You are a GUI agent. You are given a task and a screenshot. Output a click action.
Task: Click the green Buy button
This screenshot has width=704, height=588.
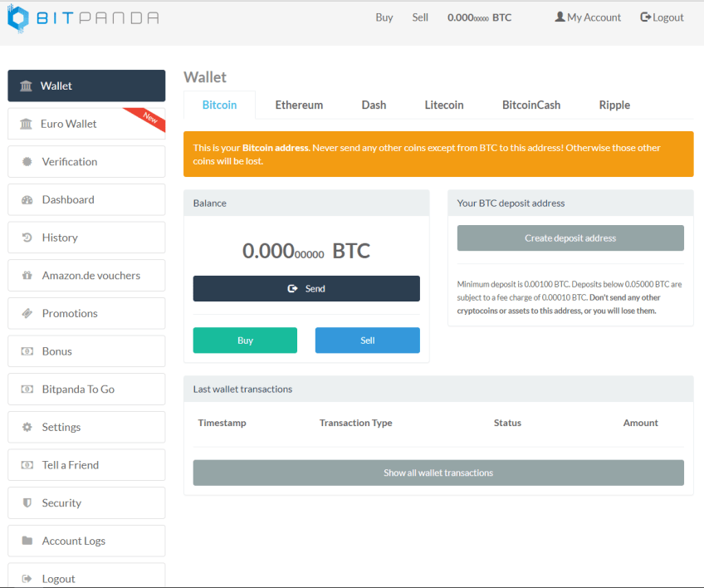point(245,340)
